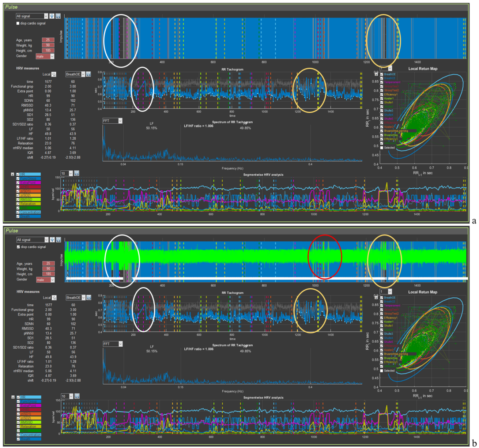Click the save icon beside All signal in panel a
This screenshot has height=448, width=479.
coord(58,16)
